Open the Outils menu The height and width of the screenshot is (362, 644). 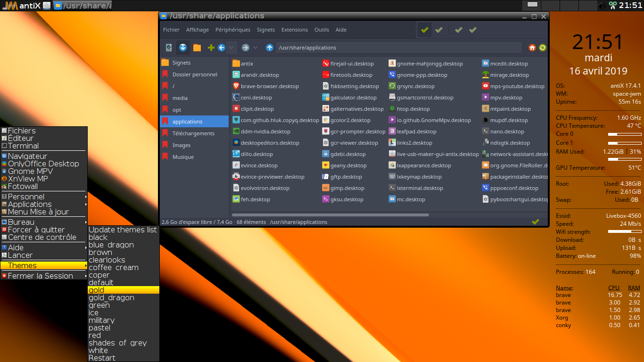coord(322,30)
